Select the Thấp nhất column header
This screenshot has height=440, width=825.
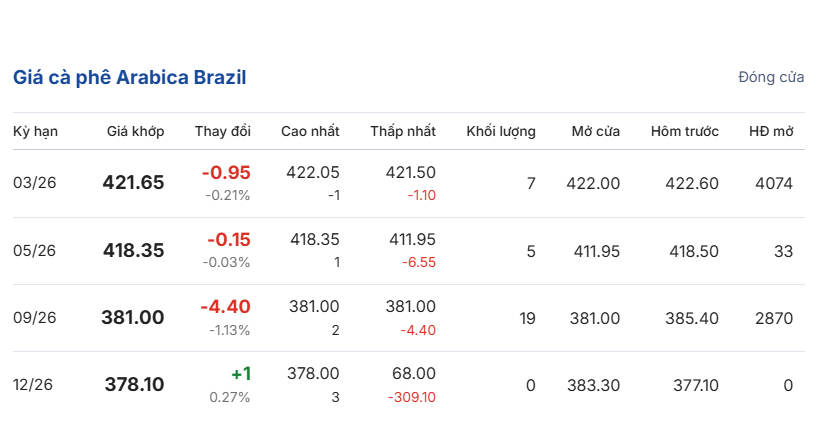click(403, 132)
